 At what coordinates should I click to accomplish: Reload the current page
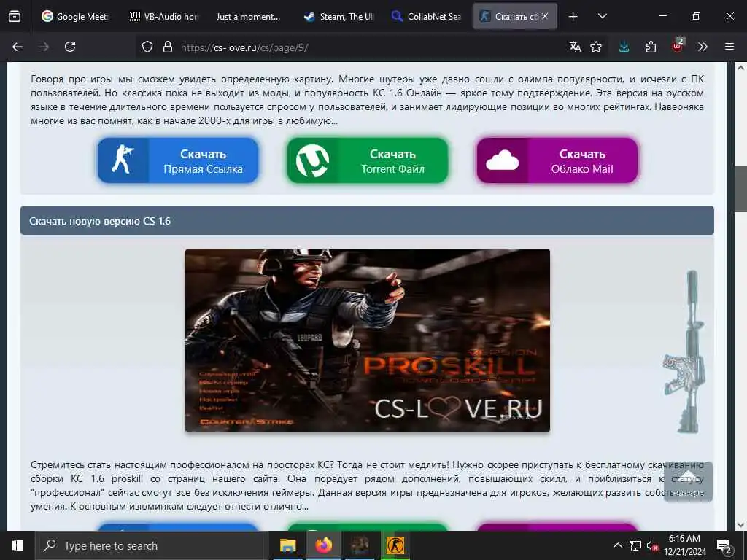70,47
